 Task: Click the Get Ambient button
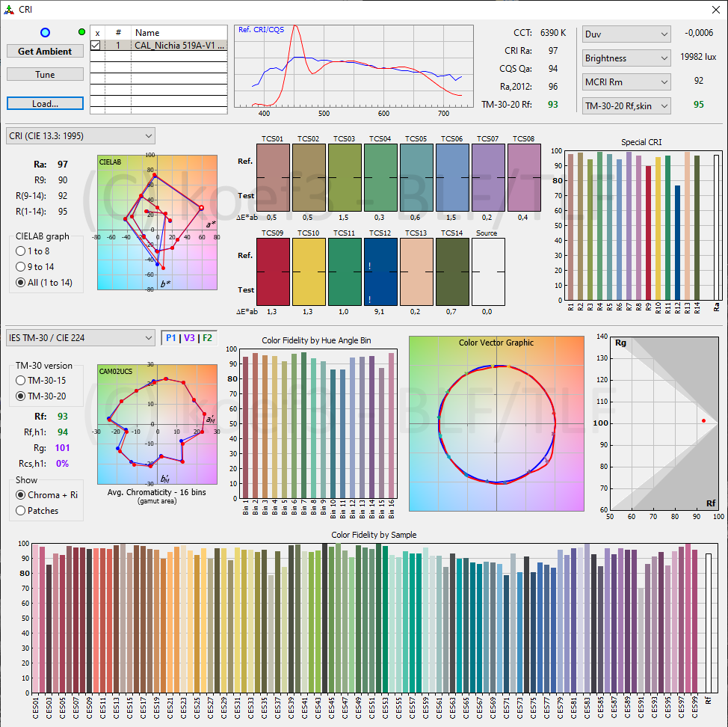pos(45,52)
